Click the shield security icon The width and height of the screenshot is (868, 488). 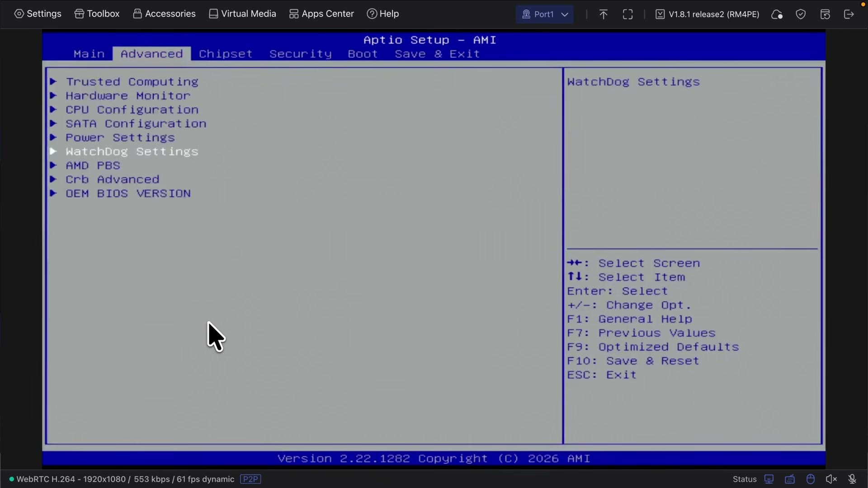(x=801, y=14)
